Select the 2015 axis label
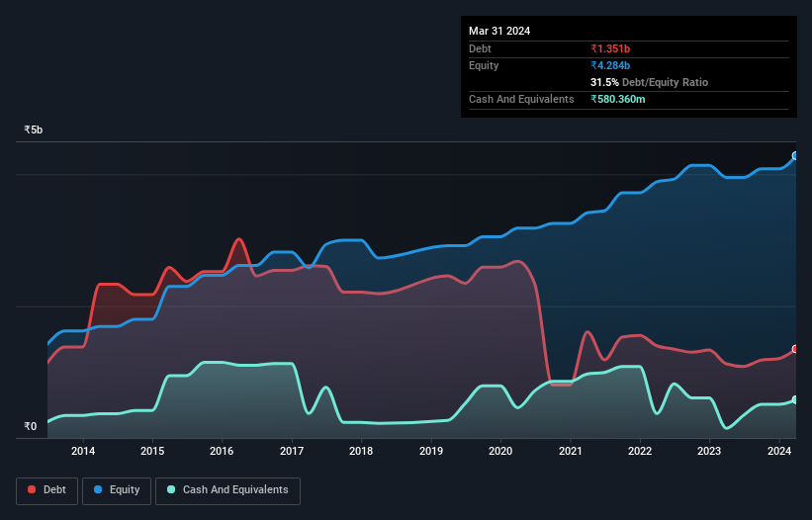This screenshot has height=520, width=812. point(152,451)
